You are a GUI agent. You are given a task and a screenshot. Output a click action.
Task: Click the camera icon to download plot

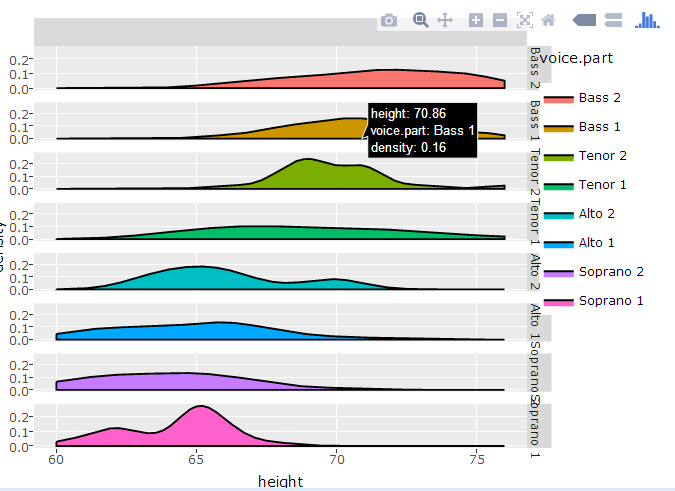[x=389, y=20]
